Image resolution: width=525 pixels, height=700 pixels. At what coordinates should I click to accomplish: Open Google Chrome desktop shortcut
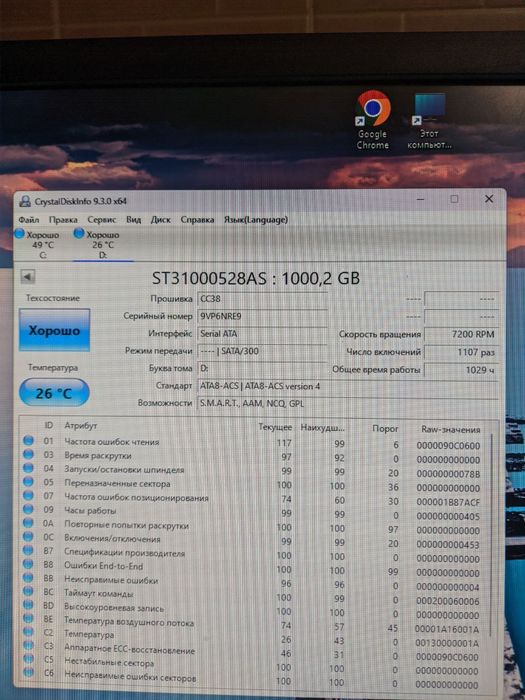point(373,120)
